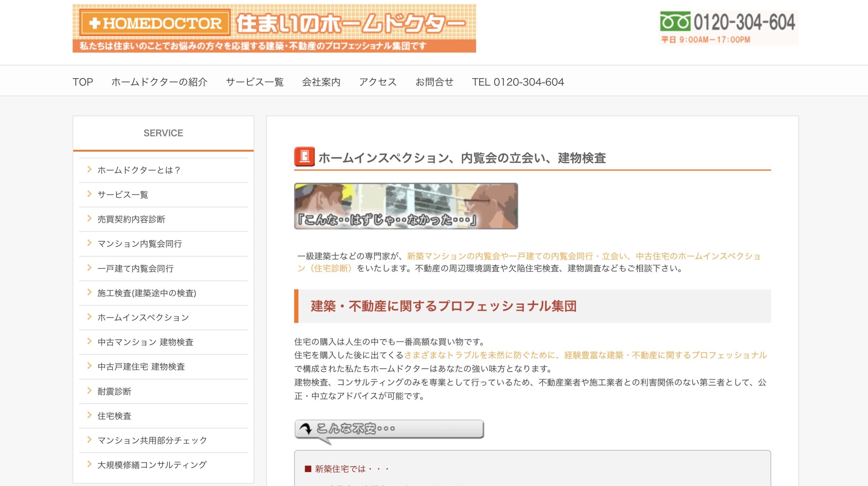The image size is (868, 486).
Task: Click the red door icon beside heading
Action: pos(304,157)
